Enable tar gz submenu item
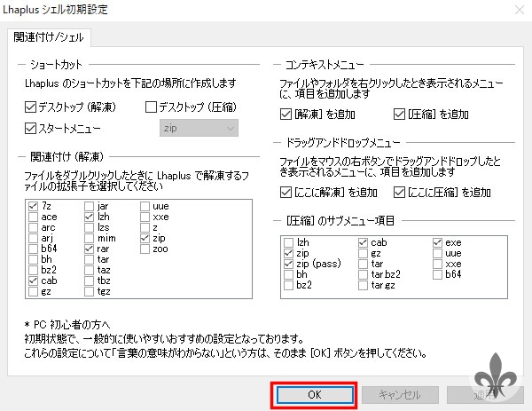Image resolution: width=532 pixels, height=411 pixels. [363, 285]
